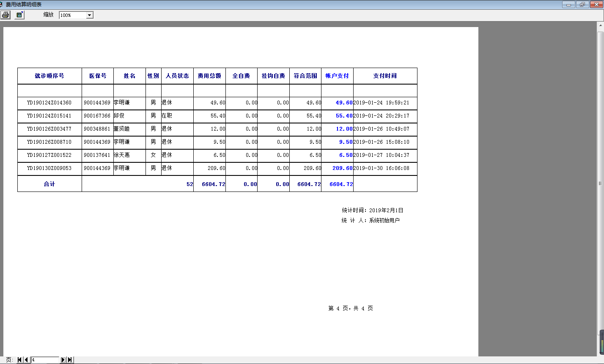
Task: Click the blue 6.50 account payment value
Action: 346,155
